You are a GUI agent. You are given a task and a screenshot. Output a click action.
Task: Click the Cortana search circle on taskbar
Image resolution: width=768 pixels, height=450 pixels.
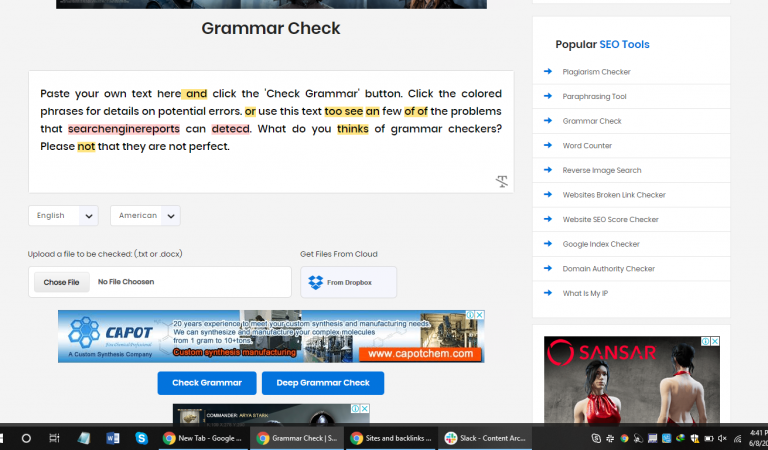(x=26, y=438)
